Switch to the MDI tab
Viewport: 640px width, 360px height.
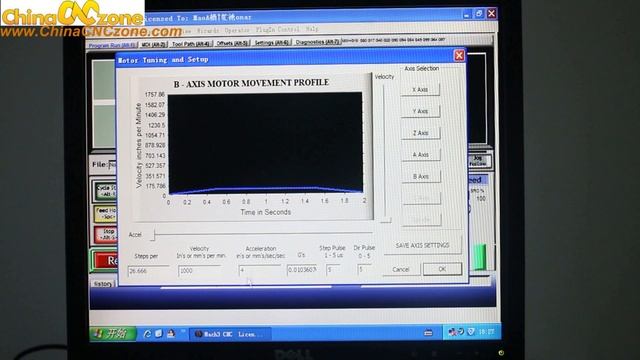point(153,44)
